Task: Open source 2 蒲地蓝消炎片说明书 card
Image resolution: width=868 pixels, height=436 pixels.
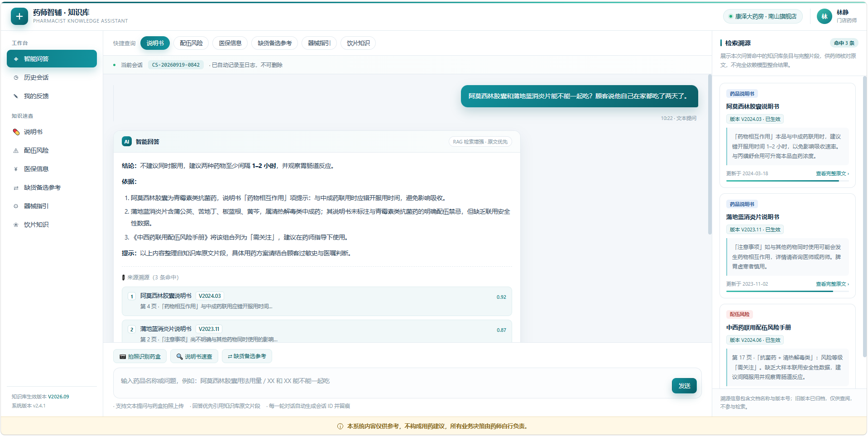Action: coord(317,331)
